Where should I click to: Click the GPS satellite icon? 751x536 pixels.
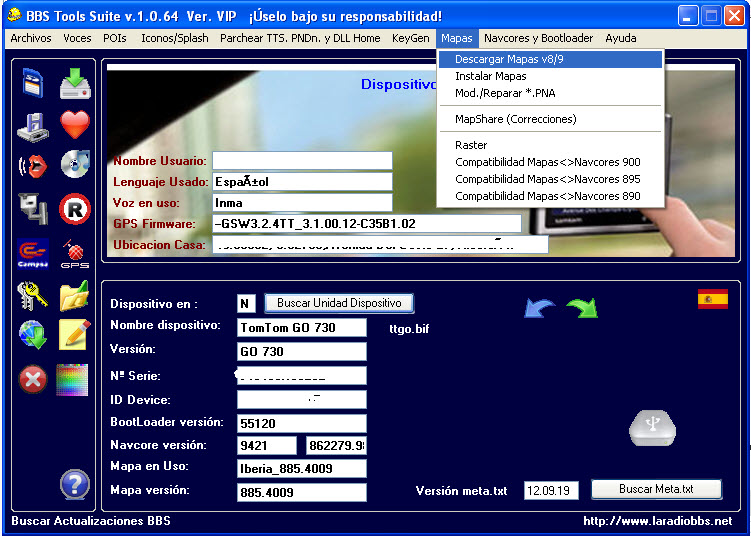pyautogui.click(x=75, y=253)
